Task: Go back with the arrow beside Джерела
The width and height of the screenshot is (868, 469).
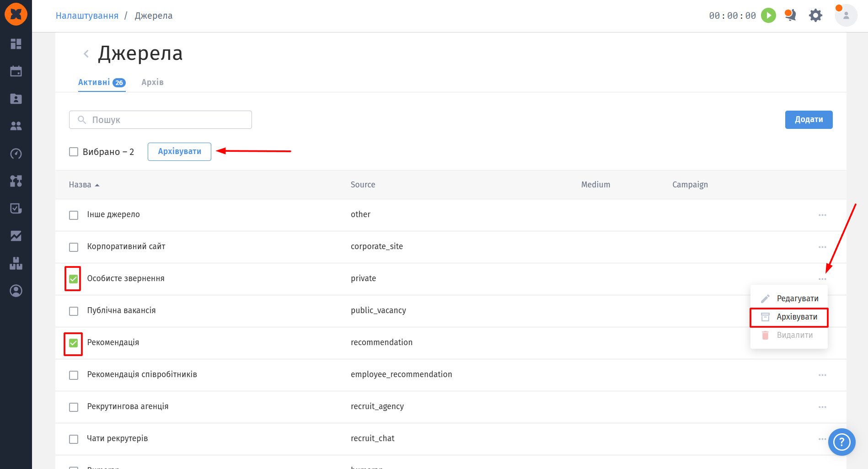Action: coord(86,54)
